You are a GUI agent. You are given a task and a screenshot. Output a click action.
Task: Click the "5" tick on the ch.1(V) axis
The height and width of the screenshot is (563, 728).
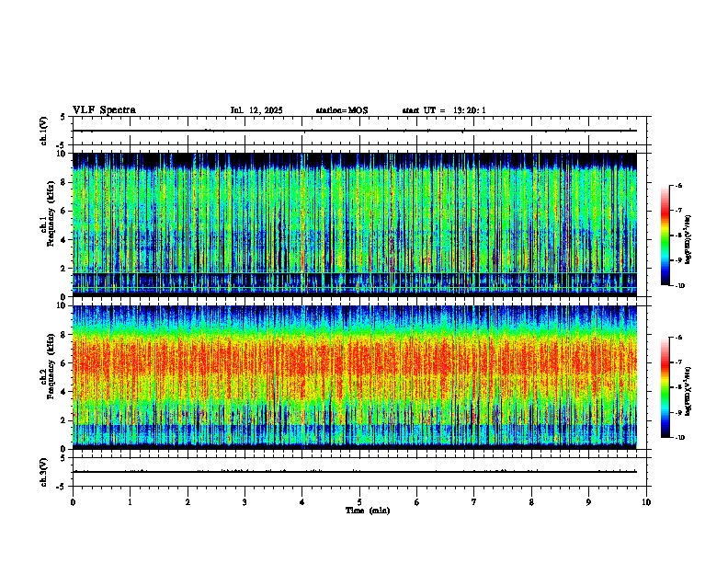[63, 117]
